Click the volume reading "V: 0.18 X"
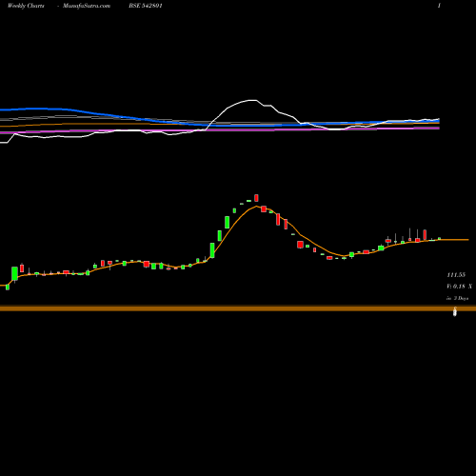Viewport: 476px width, 476px height. [x=459, y=287]
